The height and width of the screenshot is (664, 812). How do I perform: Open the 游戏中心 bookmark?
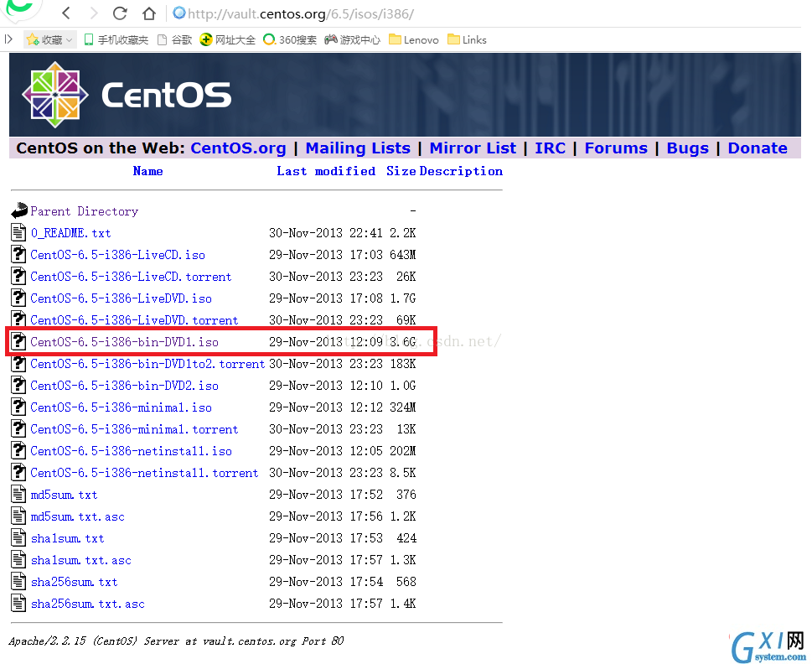tap(353, 39)
